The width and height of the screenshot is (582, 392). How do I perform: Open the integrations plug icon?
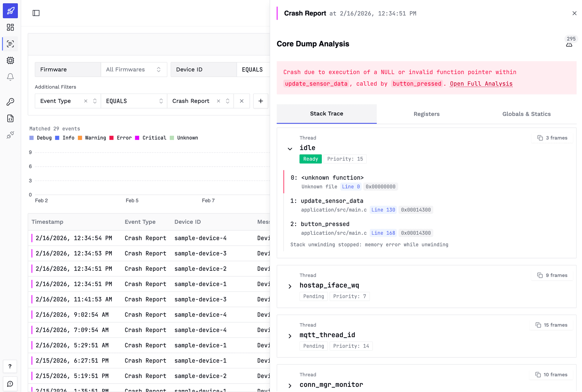[x=10, y=135]
